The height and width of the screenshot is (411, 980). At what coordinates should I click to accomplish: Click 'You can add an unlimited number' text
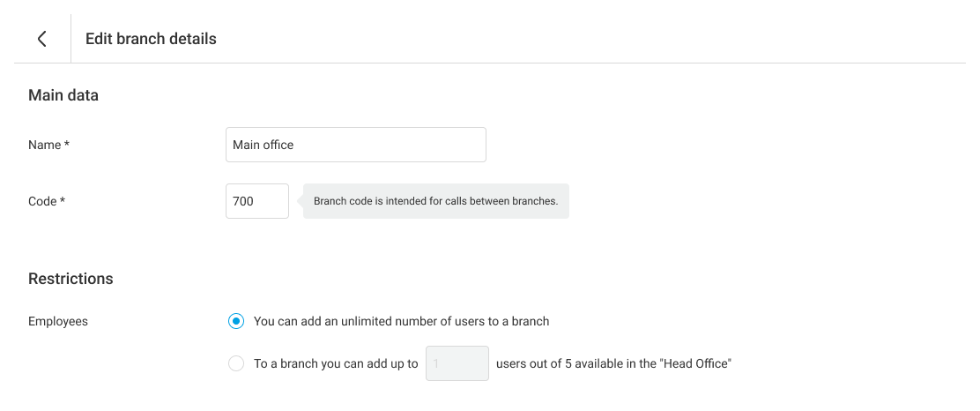[x=401, y=321]
